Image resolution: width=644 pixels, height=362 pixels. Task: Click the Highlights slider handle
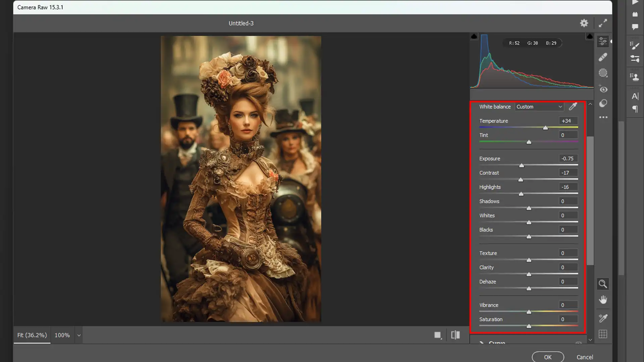[x=521, y=194]
